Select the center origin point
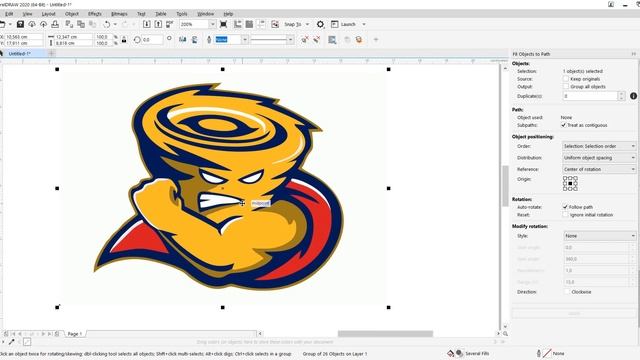The width and height of the screenshot is (640, 360). click(570, 184)
